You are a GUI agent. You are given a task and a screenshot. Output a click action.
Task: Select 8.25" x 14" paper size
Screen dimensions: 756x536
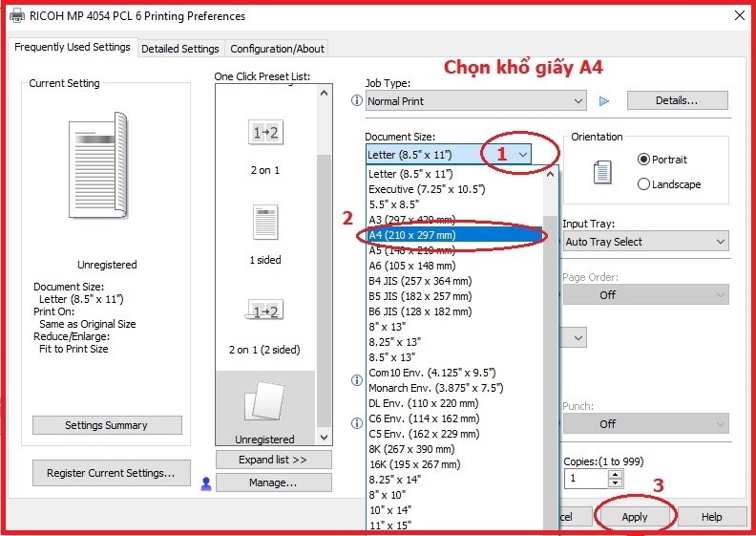[x=454, y=480]
